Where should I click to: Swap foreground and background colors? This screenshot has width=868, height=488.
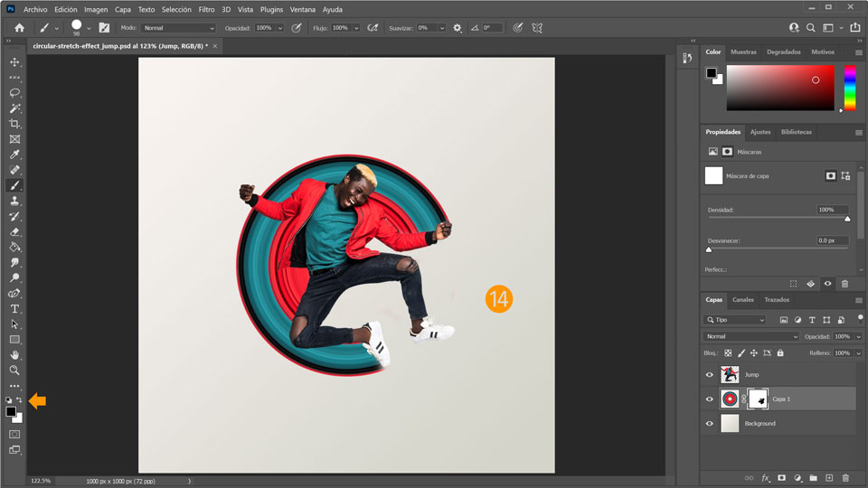point(19,399)
